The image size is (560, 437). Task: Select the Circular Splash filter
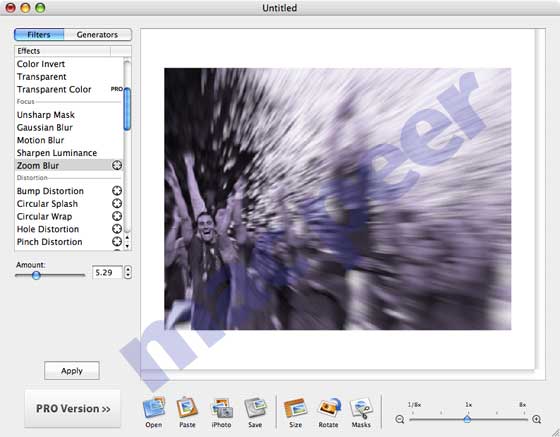pyautogui.click(x=69, y=204)
